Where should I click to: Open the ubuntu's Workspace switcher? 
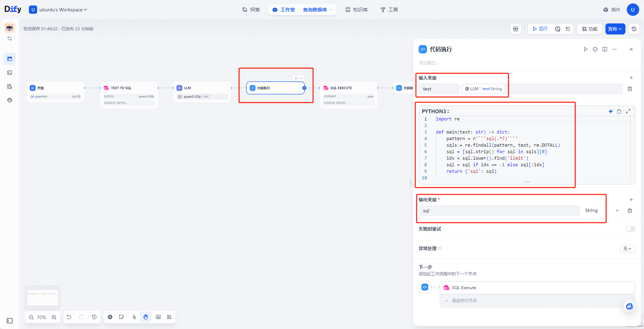point(58,10)
